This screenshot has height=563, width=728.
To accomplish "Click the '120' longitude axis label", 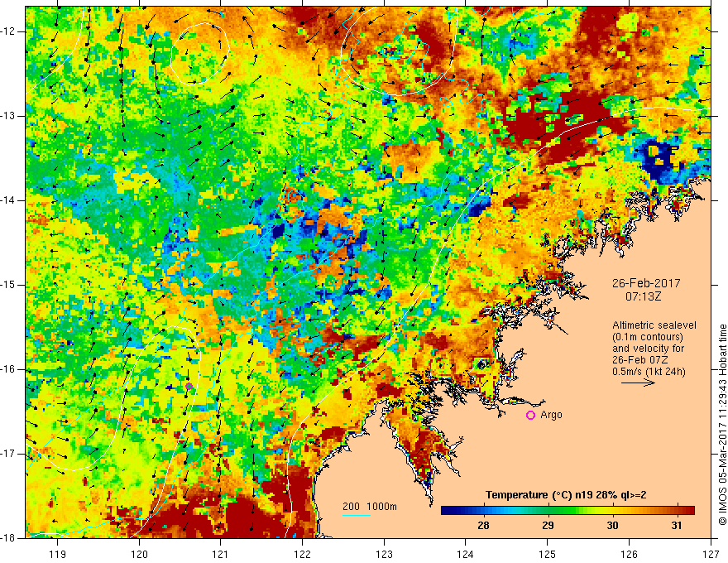I will pyautogui.click(x=139, y=554).
